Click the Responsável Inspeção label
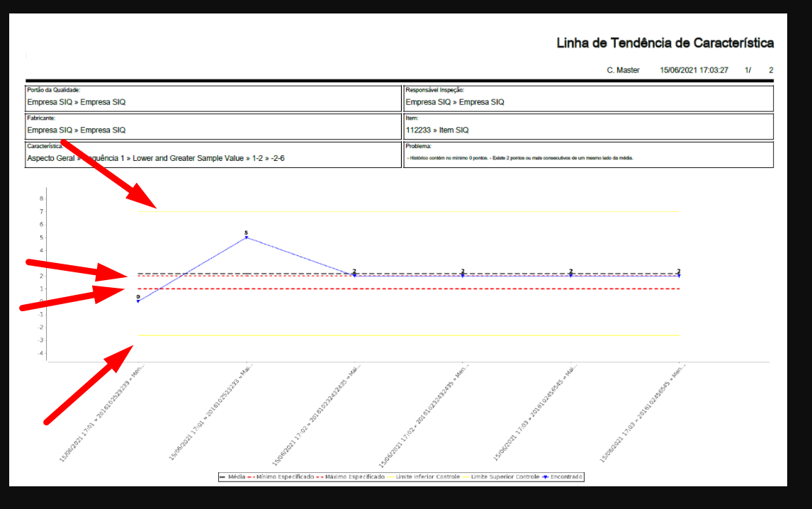 (x=434, y=90)
